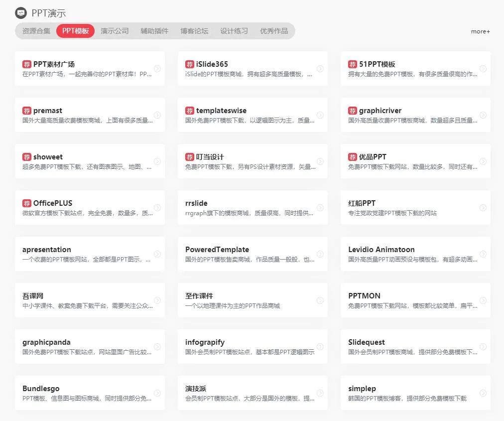Open the 博客论坛 tab
504x421 pixels.
point(194,31)
